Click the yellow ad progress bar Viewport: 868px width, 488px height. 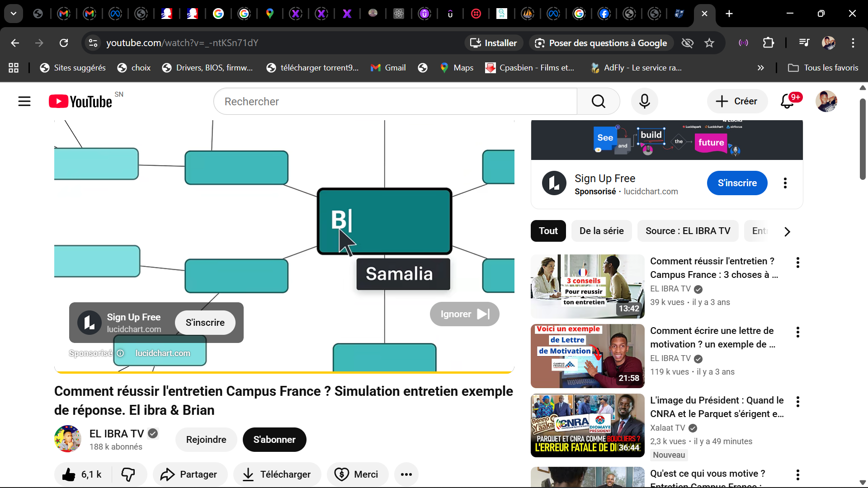(x=284, y=372)
